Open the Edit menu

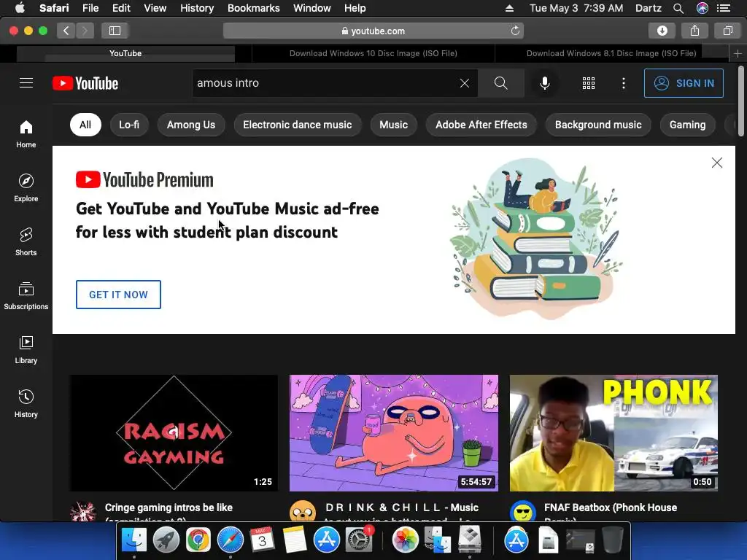[x=121, y=8]
